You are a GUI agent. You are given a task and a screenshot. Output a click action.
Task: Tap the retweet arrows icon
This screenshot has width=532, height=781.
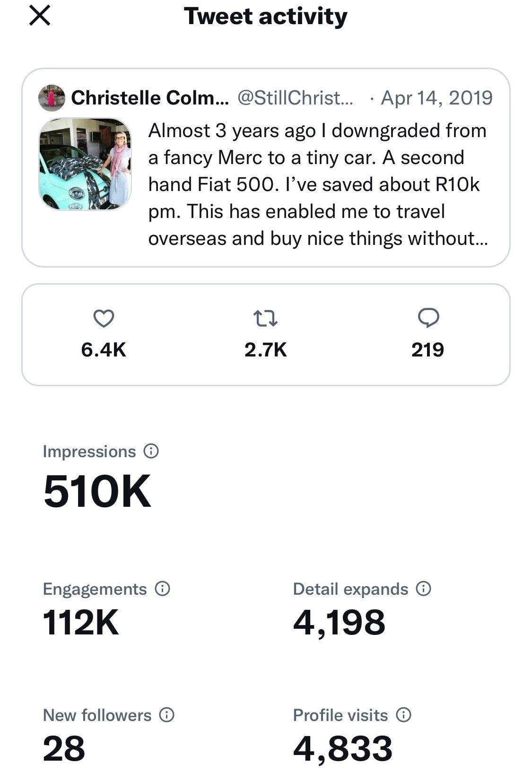(266, 319)
